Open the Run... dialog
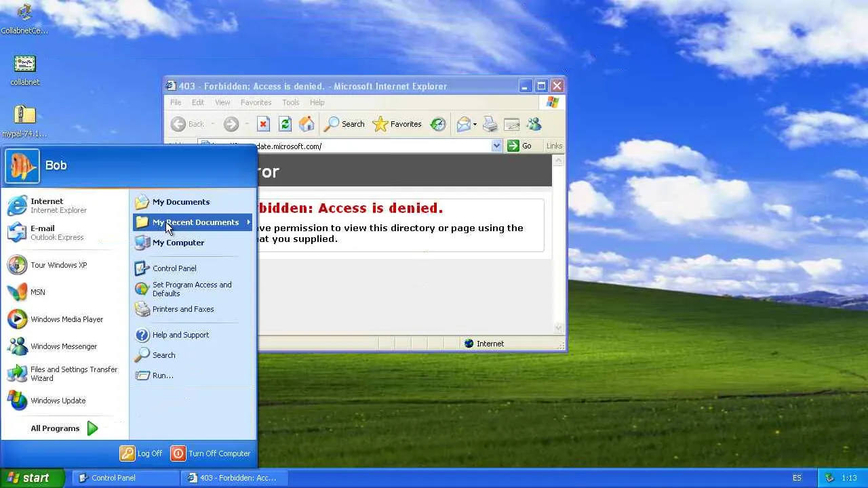 pos(193,375)
